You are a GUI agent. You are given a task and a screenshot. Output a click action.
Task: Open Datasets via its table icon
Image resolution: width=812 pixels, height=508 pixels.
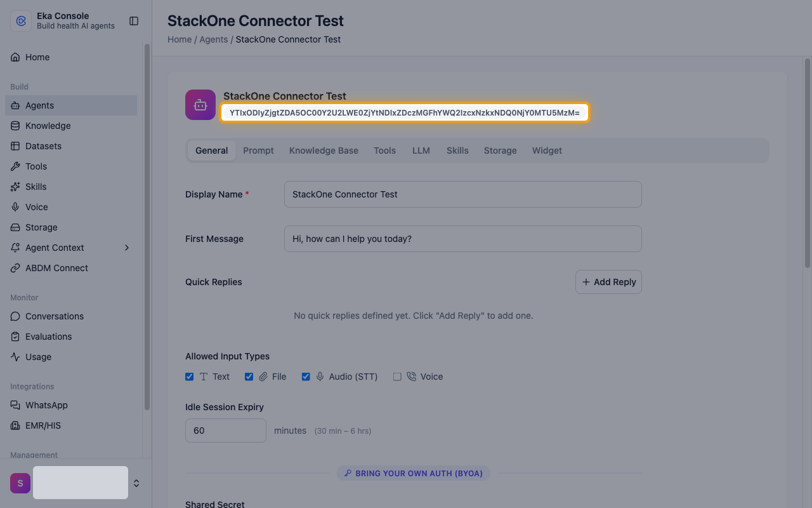click(15, 146)
